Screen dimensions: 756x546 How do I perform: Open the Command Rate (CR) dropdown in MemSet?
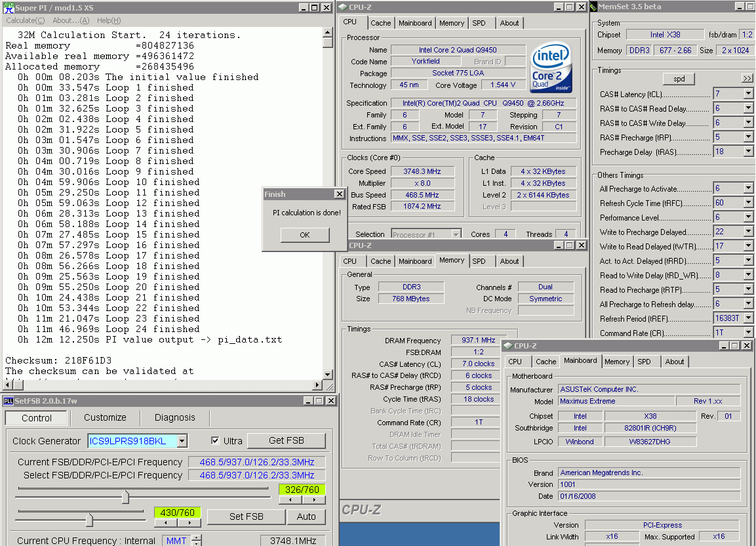point(747,333)
